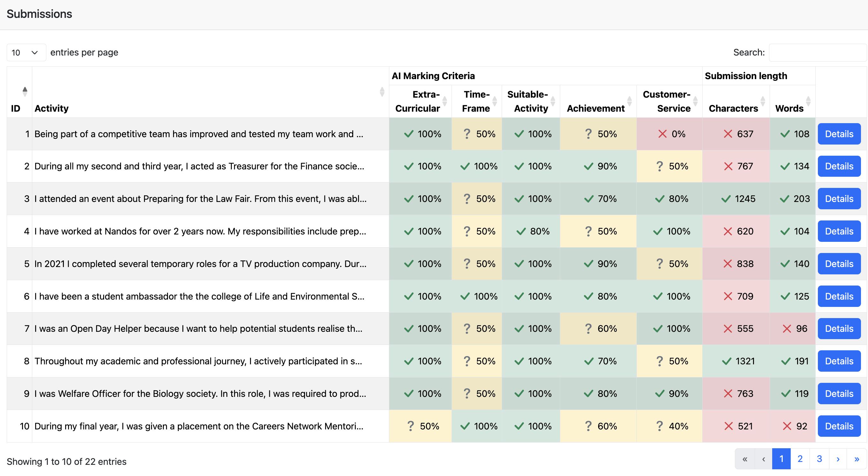Sort table by ID column arrows

25,92
